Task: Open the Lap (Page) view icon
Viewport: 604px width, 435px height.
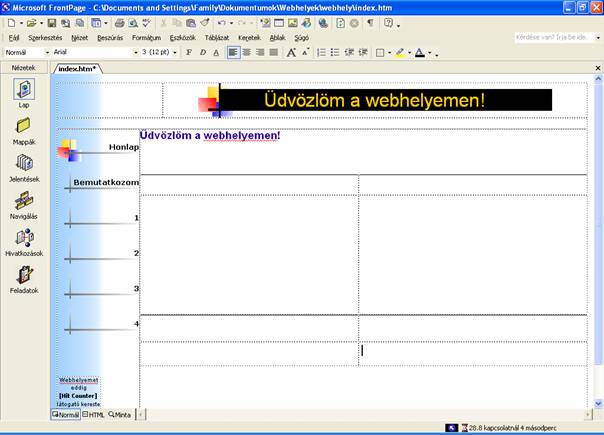Action: tap(24, 92)
